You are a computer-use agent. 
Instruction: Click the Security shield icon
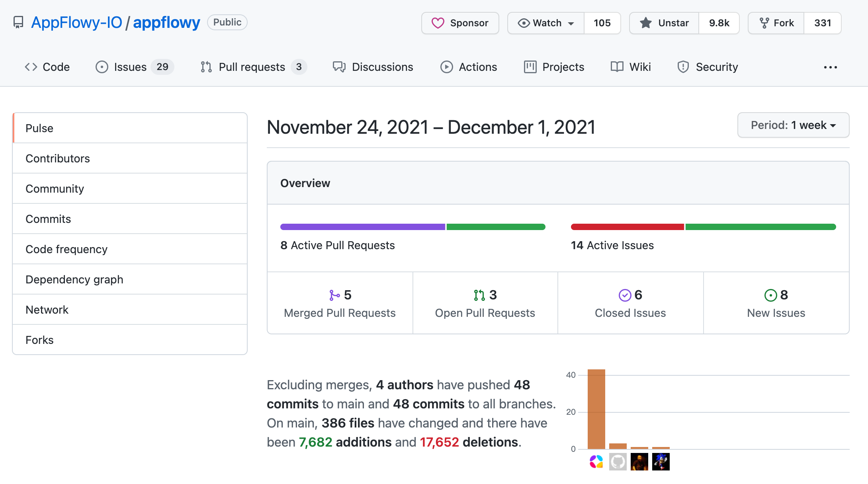coord(683,67)
